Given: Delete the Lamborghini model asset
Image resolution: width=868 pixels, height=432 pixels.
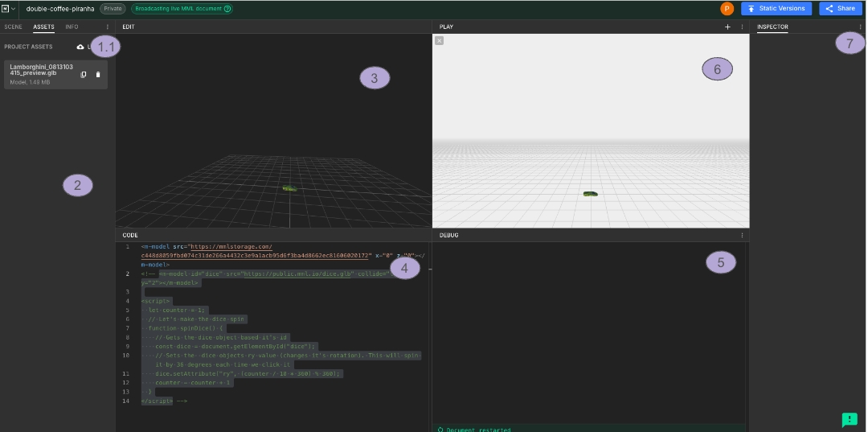Looking at the screenshot, I should (98, 75).
